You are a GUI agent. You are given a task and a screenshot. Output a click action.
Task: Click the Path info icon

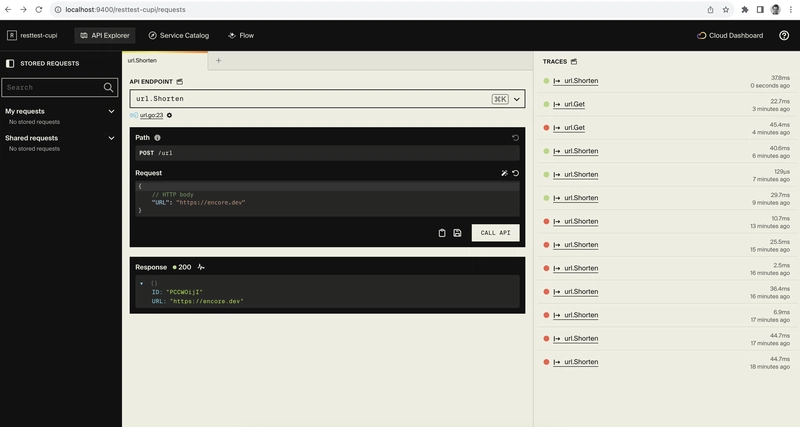tap(158, 138)
